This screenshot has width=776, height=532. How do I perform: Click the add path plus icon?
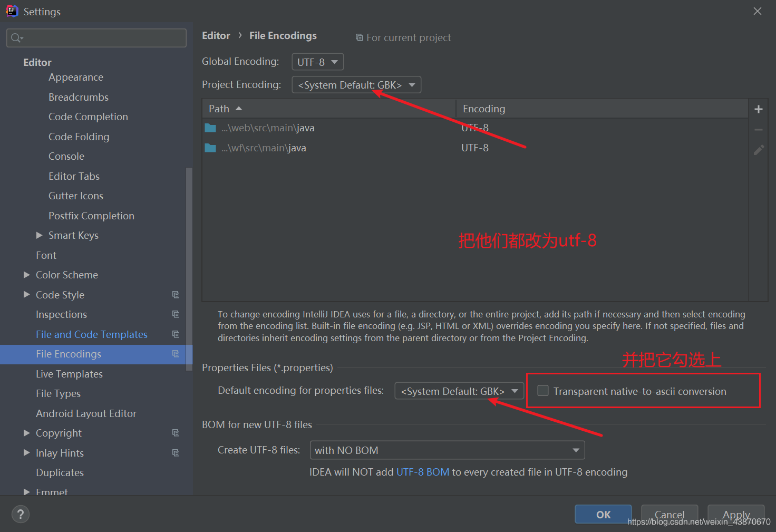[759, 109]
